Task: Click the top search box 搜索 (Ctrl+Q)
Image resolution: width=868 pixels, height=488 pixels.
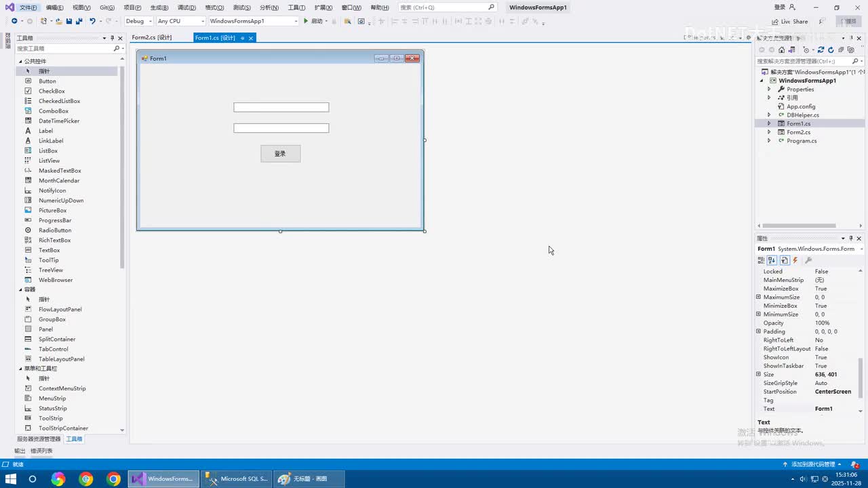Action: coord(448,7)
